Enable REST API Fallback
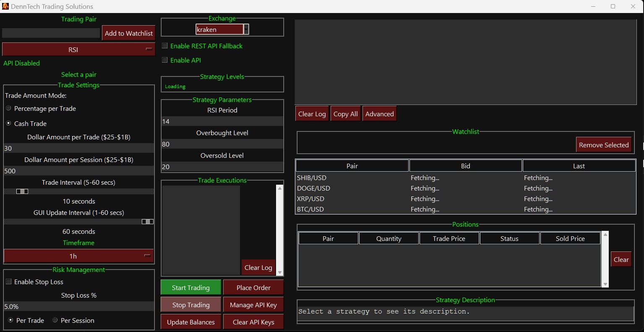Screen dimensions: 644x332 164,46
